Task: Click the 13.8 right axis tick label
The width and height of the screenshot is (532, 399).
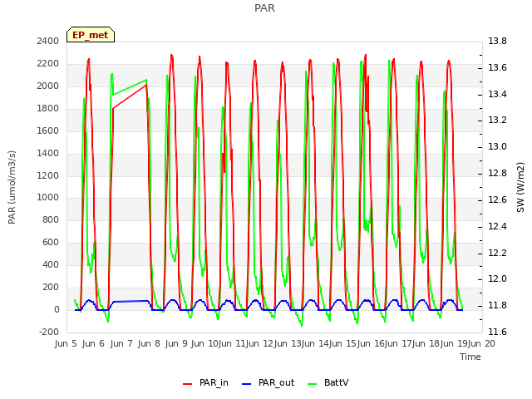Action: (x=497, y=41)
